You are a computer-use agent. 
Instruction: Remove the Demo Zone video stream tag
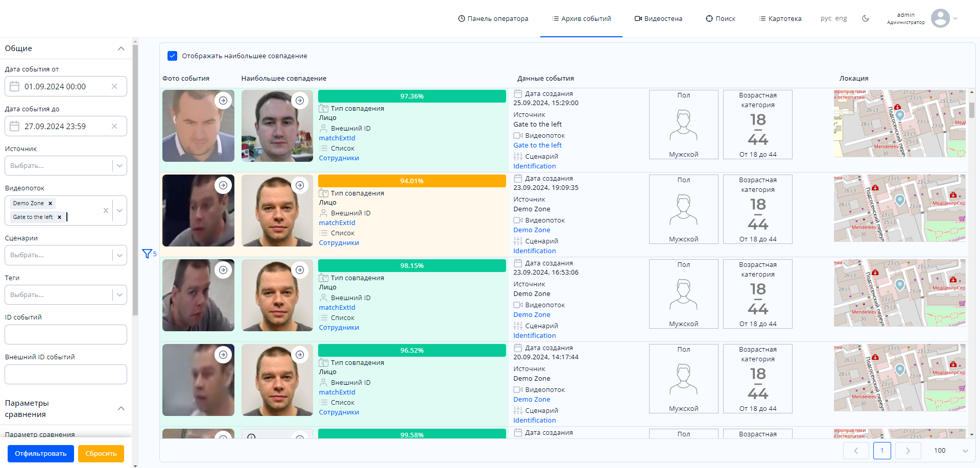coord(50,203)
